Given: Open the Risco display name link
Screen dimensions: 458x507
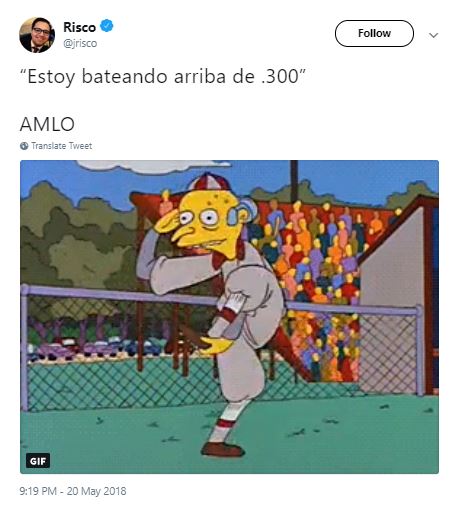Looking at the screenshot, I should tap(79, 27).
